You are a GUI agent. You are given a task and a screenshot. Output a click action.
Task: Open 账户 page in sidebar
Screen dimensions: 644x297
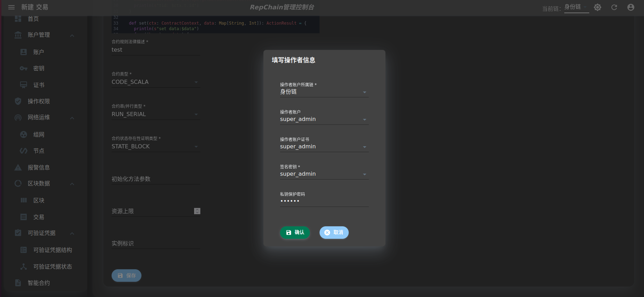pyautogui.click(x=38, y=52)
